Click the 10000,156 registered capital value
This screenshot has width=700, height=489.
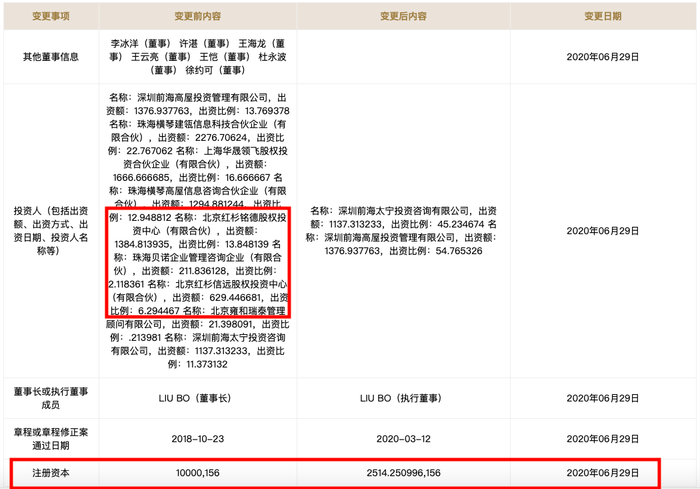(198, 472)
